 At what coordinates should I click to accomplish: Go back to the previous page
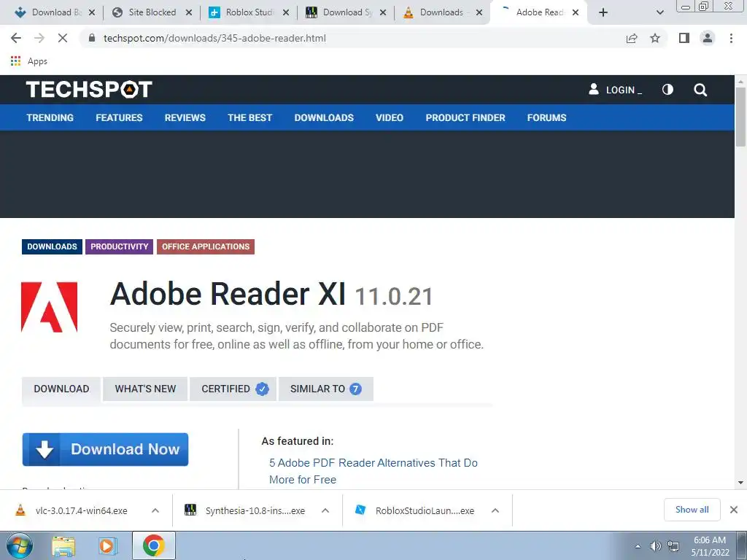[x=16, y=38]
